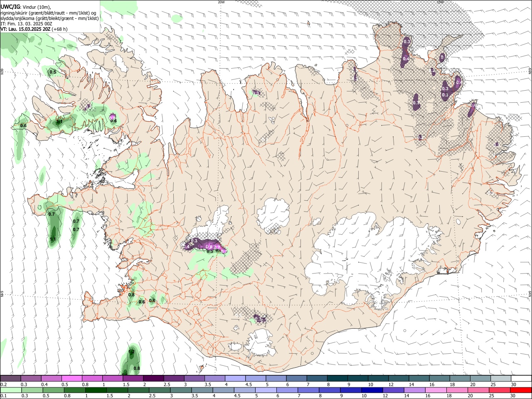Image resolution: width=532 pixels, height=399 pixels.
Task: Pick the darkest purple 2 swatch, upper legend row
Action: [153, 378]
